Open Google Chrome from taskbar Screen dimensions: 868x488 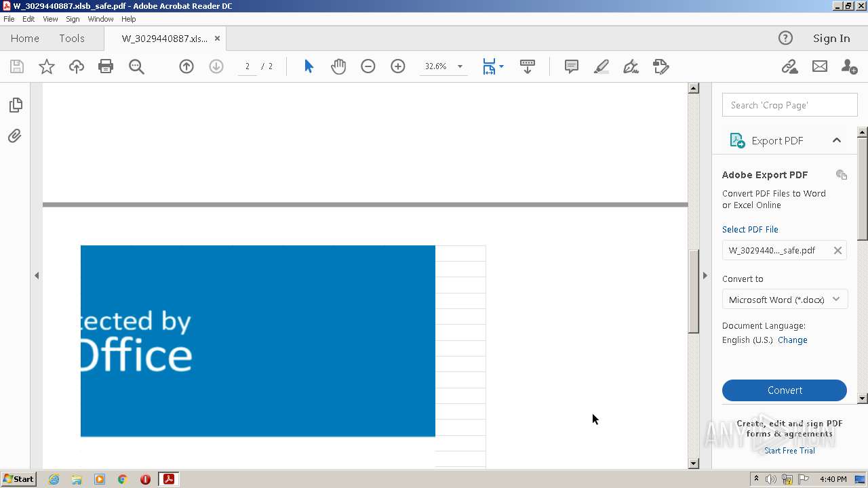coord(122,479)
